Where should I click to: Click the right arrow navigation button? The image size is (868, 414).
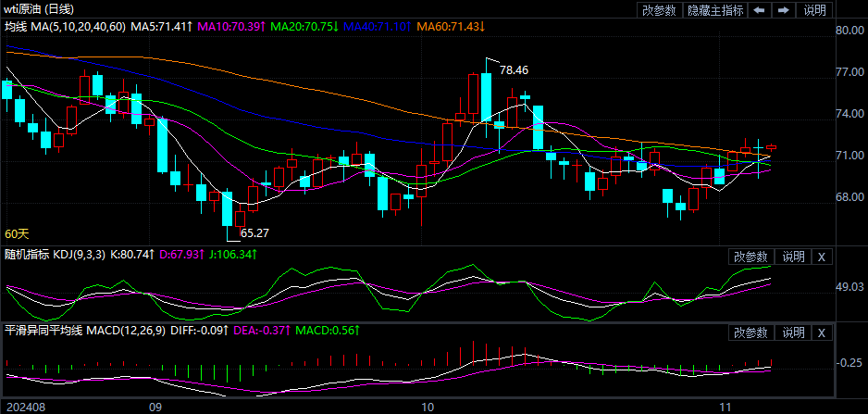click(784, 10)
